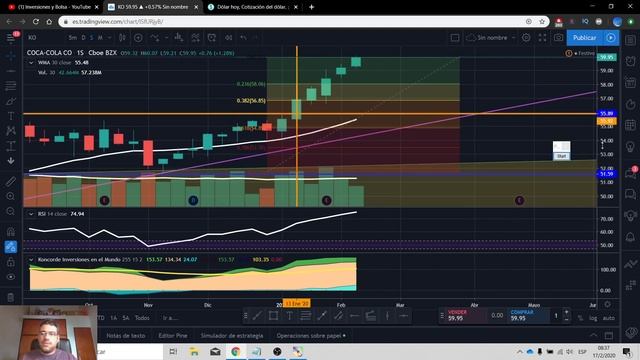
Task: Open indicator templates icon
Action: click(196, 38)
